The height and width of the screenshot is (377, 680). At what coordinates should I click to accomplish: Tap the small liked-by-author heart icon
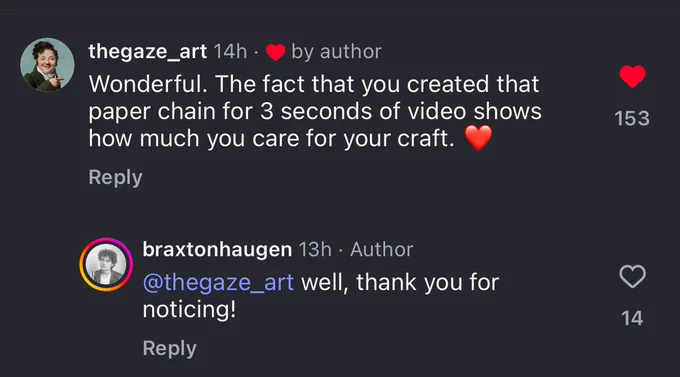pos(275,52)
